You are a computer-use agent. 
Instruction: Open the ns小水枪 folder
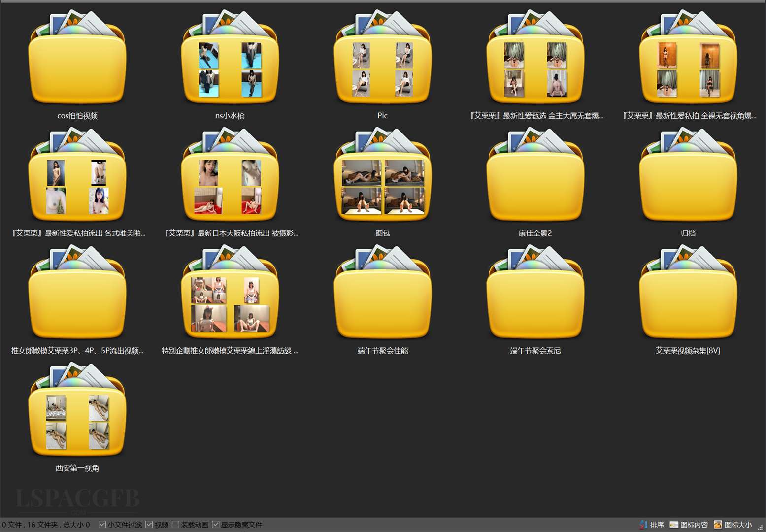[x=230, y=64]
